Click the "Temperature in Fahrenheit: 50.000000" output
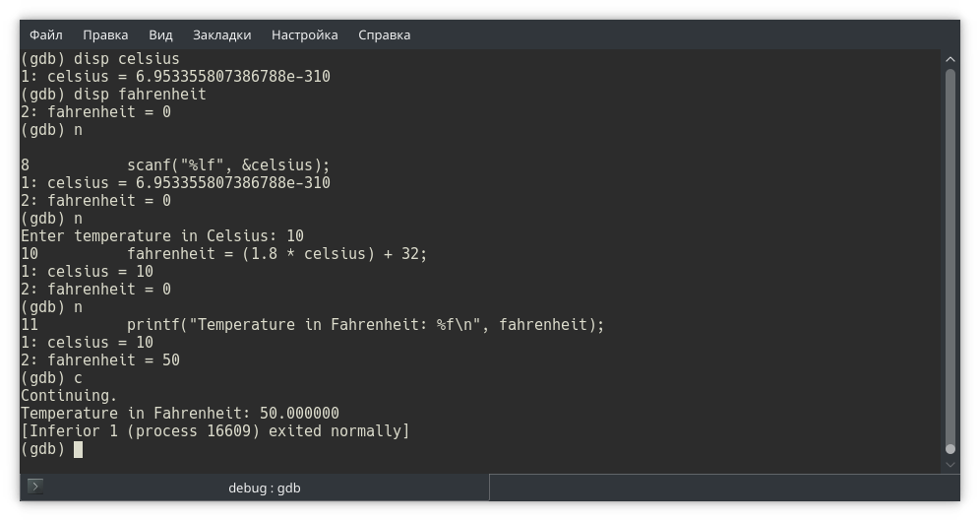Viewport: 980px width, 521px height. tap(180, 414)
